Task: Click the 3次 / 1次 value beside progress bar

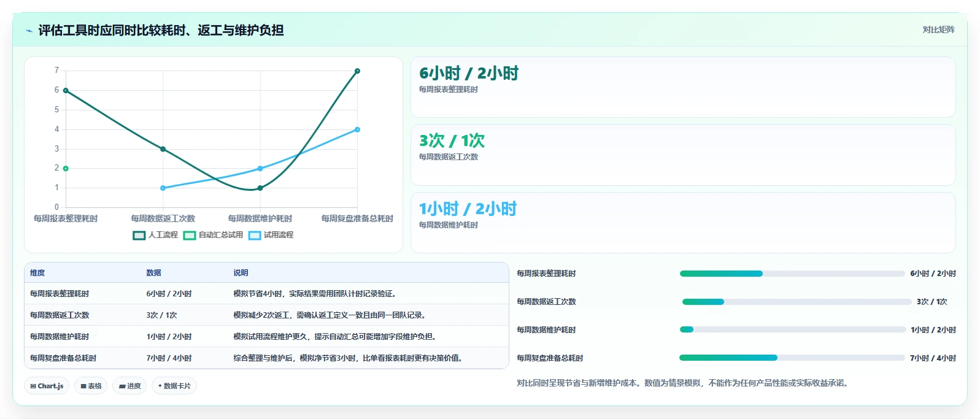Action: point(932,302)
